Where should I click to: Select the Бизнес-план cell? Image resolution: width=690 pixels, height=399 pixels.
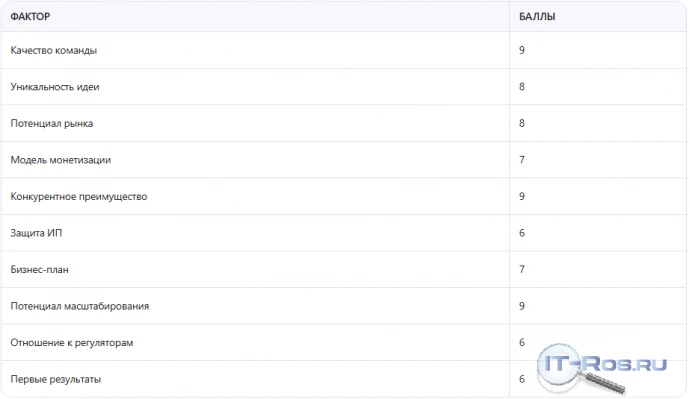[x=255, y=269]
